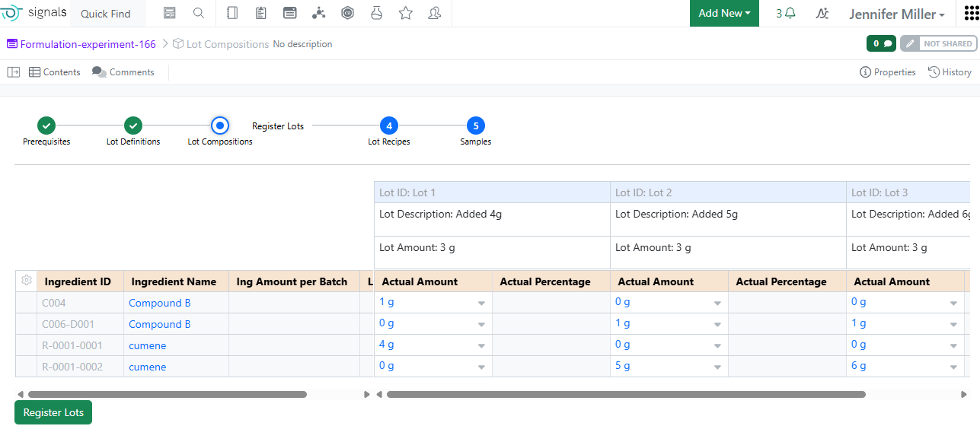This screenshot has width=980, height=426.
Task: Open Lot 3 amount dropdown for R-0001-0002
Action: [x=953, y=367]
